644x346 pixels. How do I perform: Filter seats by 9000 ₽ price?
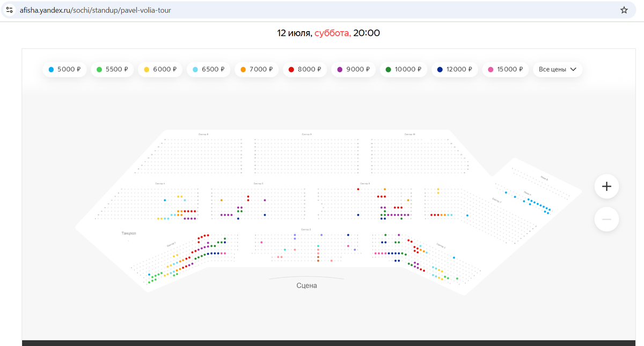(x=353, y=69)
